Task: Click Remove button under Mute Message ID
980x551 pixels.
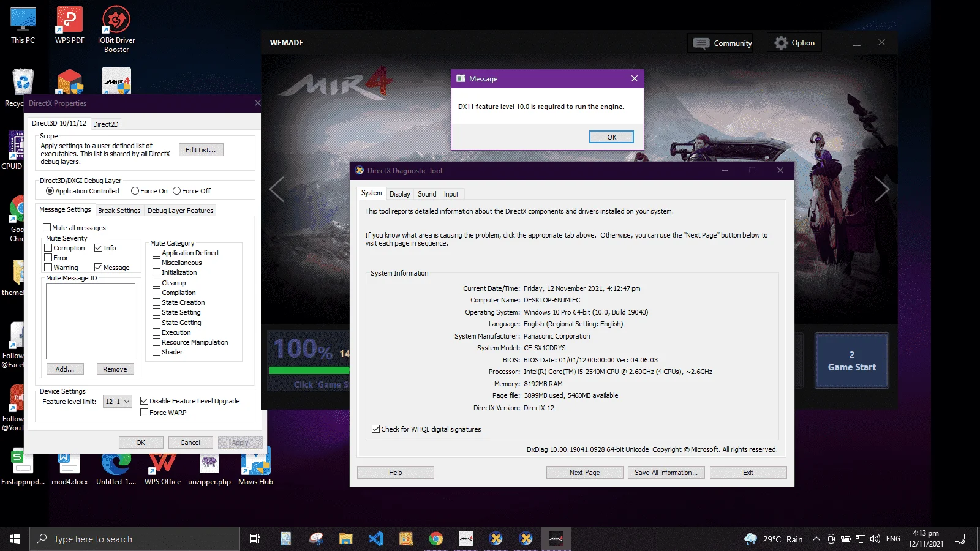Action: coord(115,369)
